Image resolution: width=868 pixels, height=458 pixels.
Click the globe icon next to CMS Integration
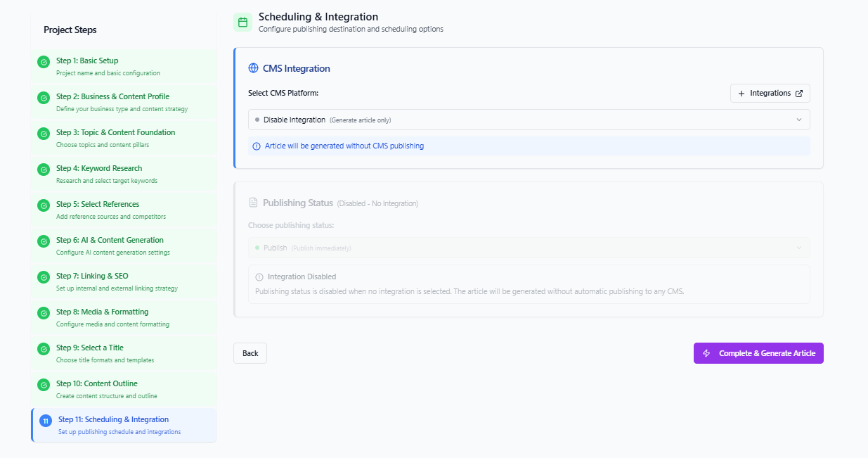tap(254, 68)
